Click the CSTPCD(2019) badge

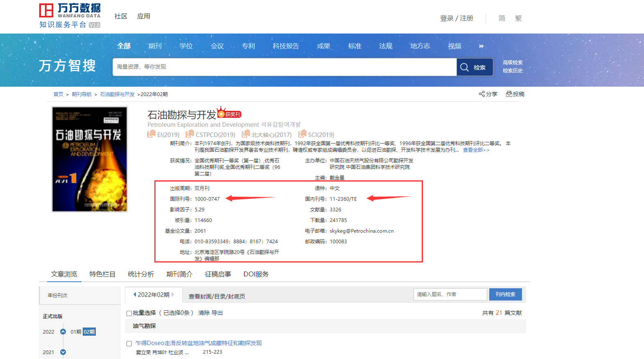coord(210,135)
